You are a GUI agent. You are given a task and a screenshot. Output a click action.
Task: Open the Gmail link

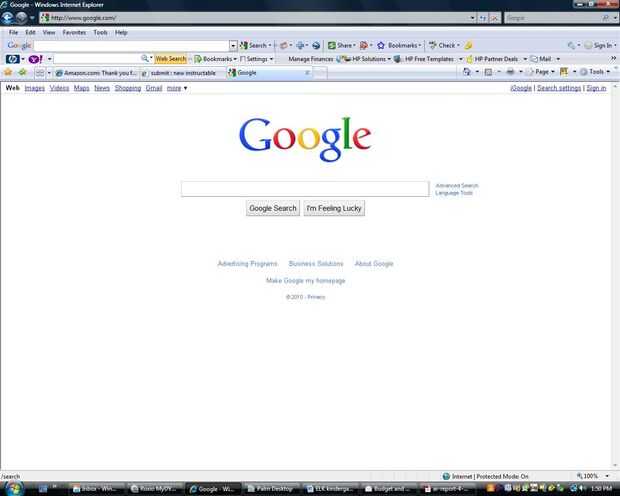154,88
